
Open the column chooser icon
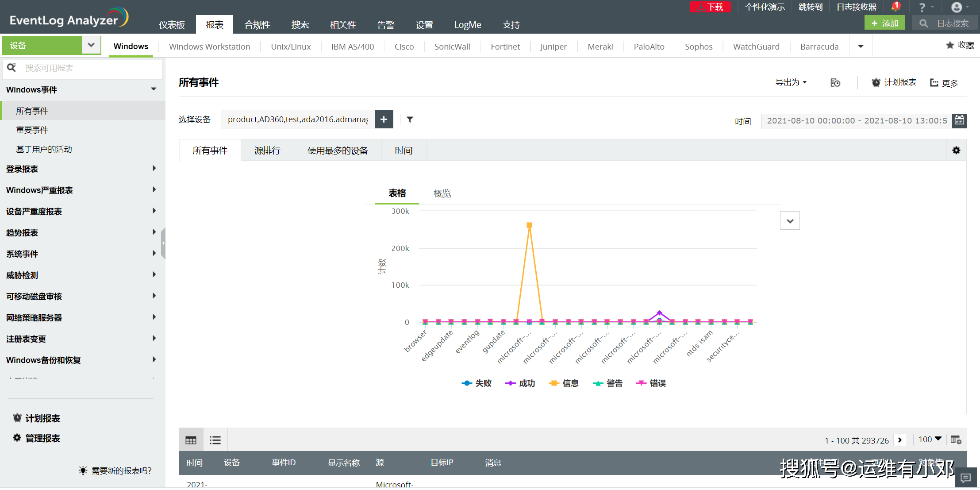956,440
